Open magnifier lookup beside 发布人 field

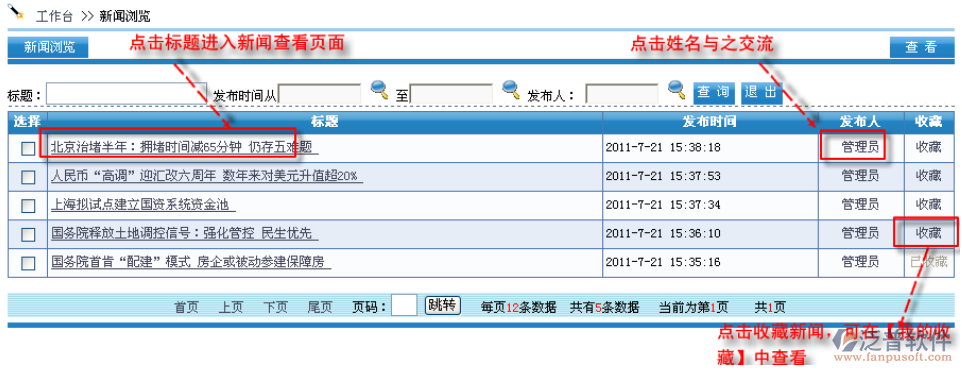676,90
